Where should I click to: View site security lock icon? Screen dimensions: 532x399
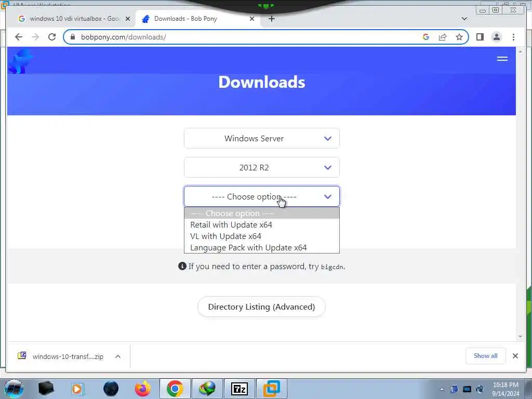(72, 37)
